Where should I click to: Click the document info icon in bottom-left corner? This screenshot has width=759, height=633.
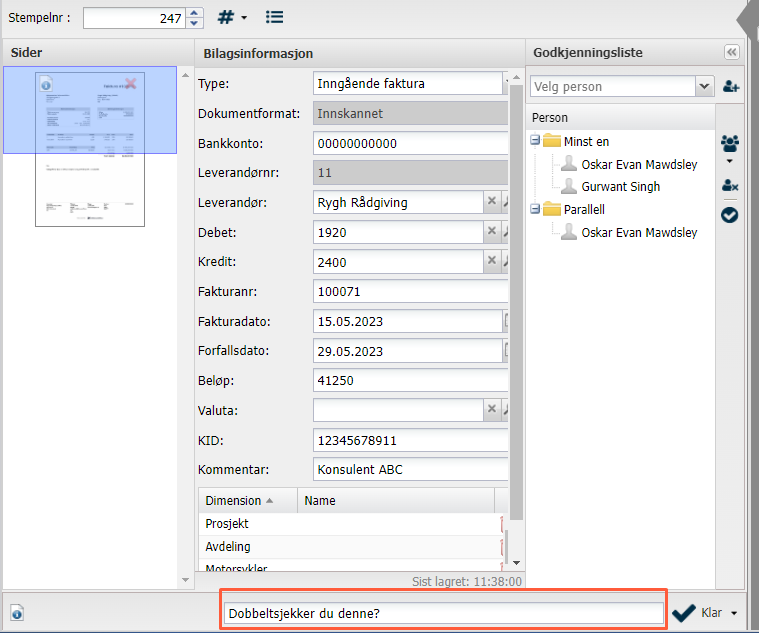pos(17,614)
